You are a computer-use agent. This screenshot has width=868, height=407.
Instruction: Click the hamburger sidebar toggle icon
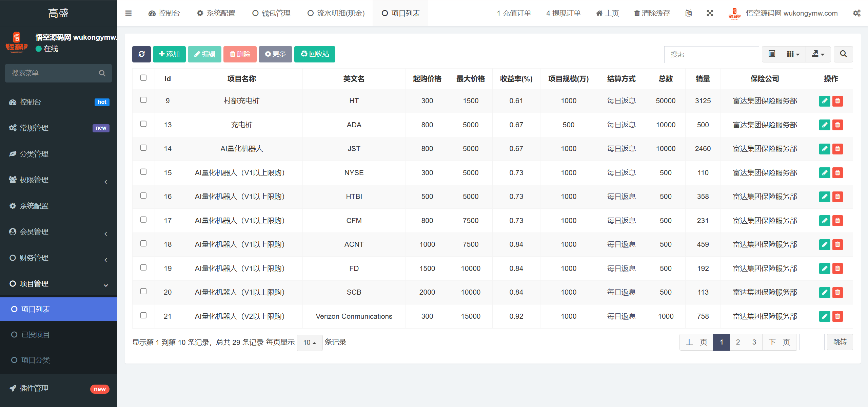coord(129,13)
